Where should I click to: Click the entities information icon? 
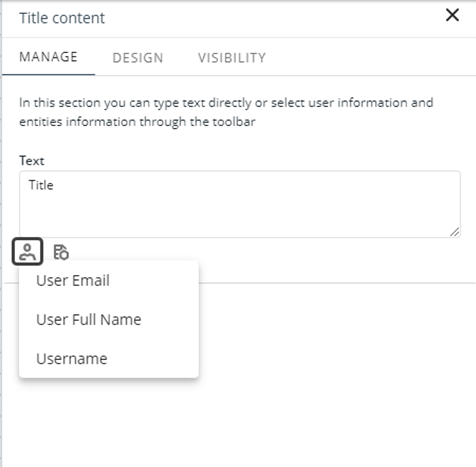(61, 252)
